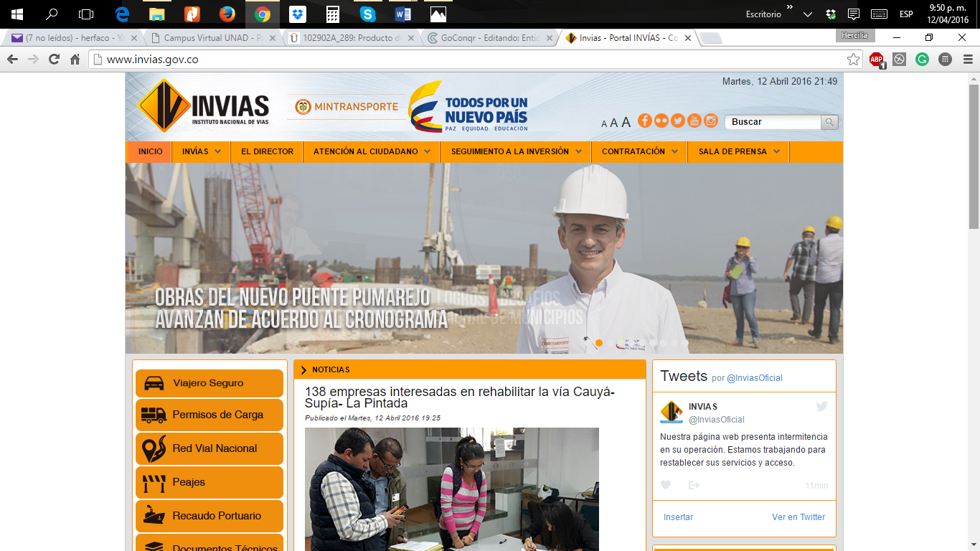Launch Firefox from the taskbar
The width and height of the screenshot is (980, 551).
(227, 14)
